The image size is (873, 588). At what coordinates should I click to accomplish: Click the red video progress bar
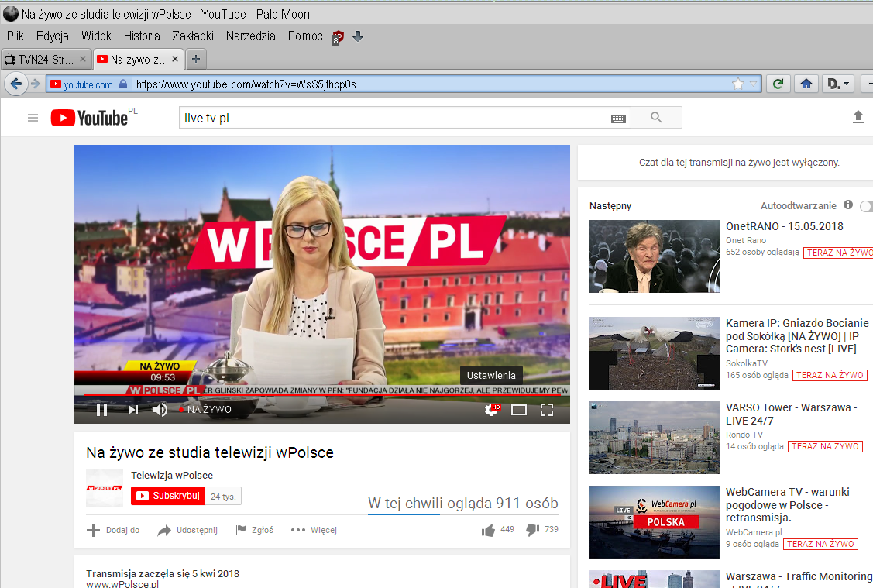click(x=321, y=394)
